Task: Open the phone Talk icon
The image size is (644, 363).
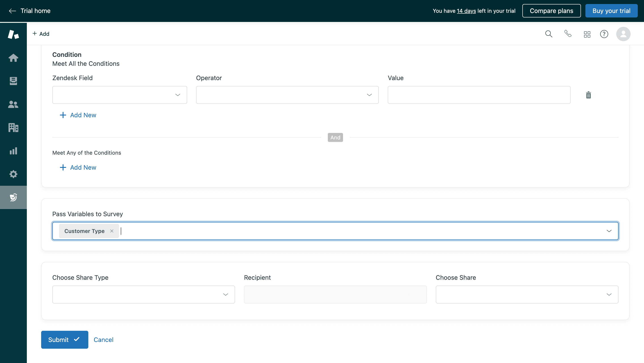Action: pyautogui.click(x=568, y=34)
